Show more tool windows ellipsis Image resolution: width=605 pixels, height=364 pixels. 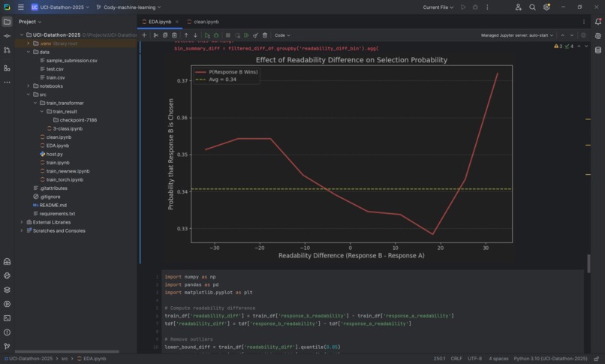7,82
